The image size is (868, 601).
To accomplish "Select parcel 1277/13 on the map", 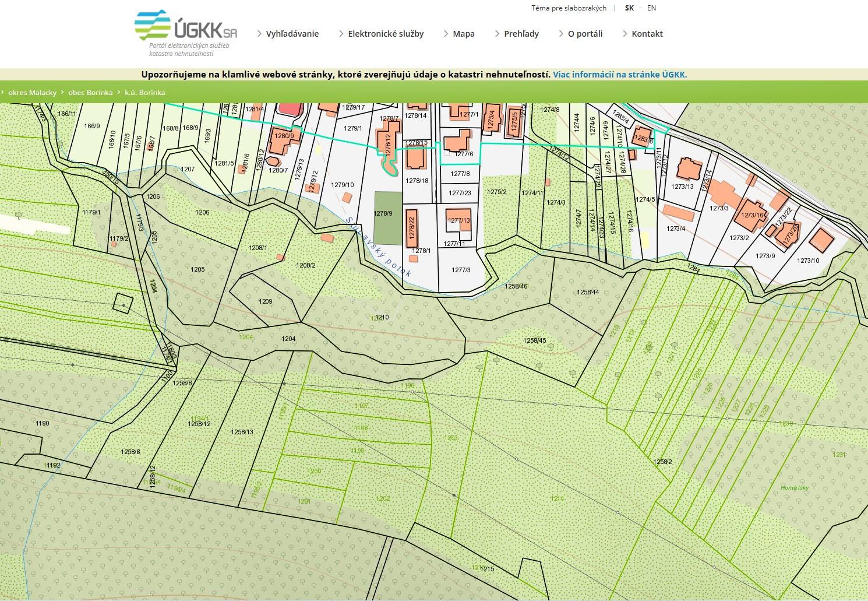I will [x=458, y=220].
